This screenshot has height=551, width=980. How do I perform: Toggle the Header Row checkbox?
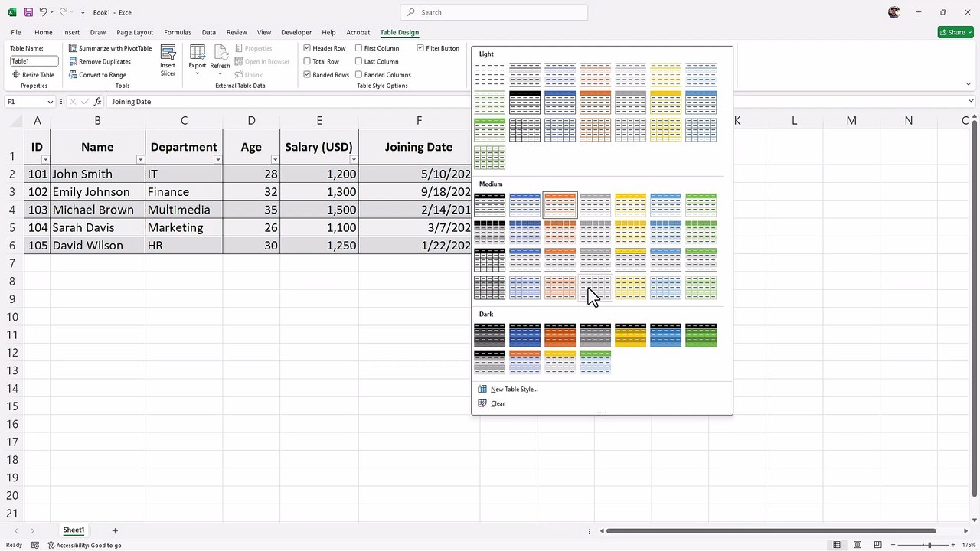point(307,48)
